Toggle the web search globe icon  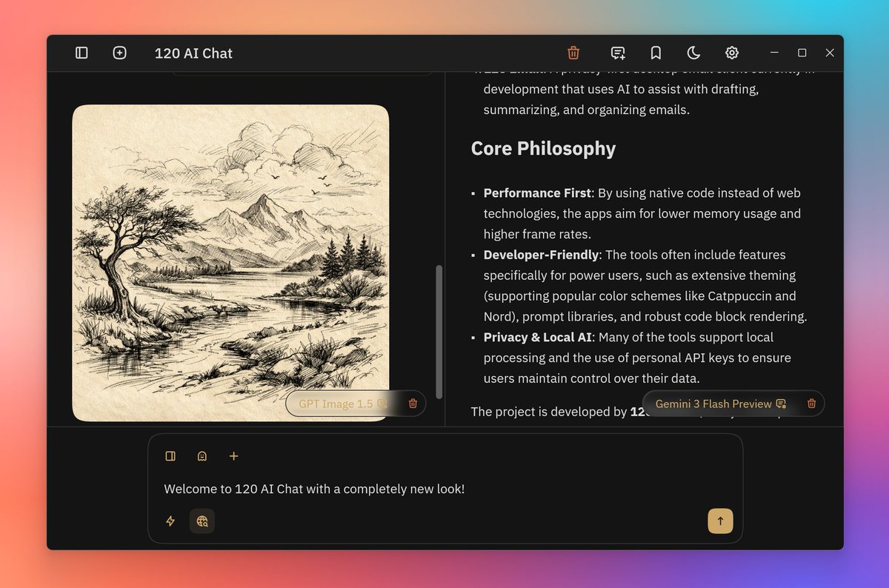click(202, 521)
